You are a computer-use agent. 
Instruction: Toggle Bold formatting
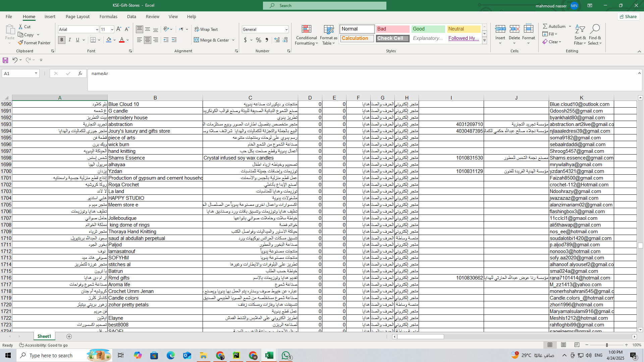point(62,40)
